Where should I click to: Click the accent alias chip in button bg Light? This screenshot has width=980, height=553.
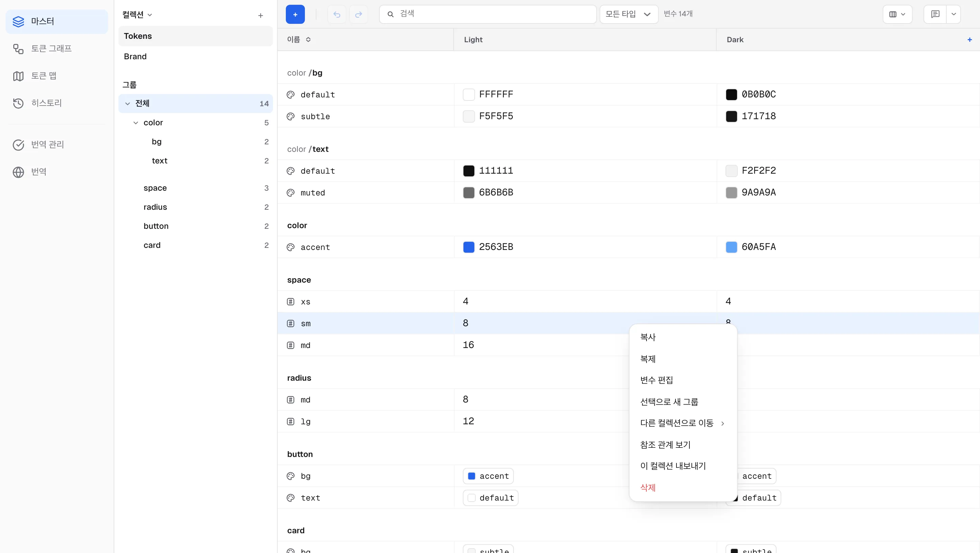(x=488, y=476)
